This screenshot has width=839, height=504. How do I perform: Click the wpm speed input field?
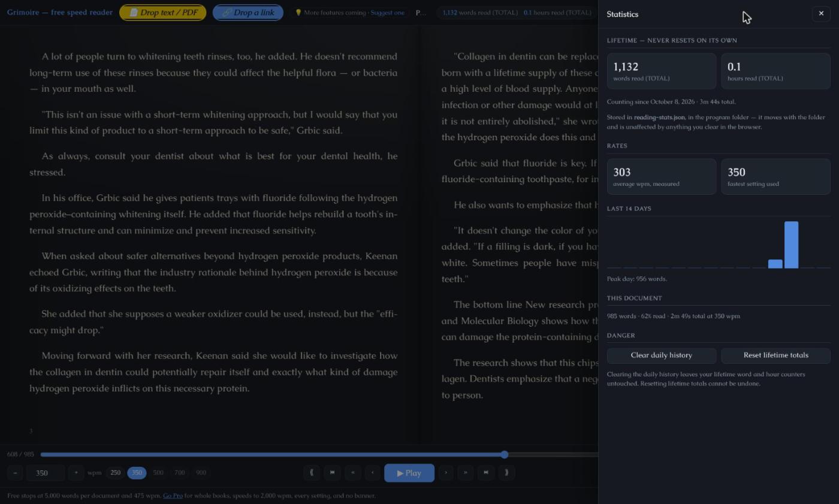46,473
